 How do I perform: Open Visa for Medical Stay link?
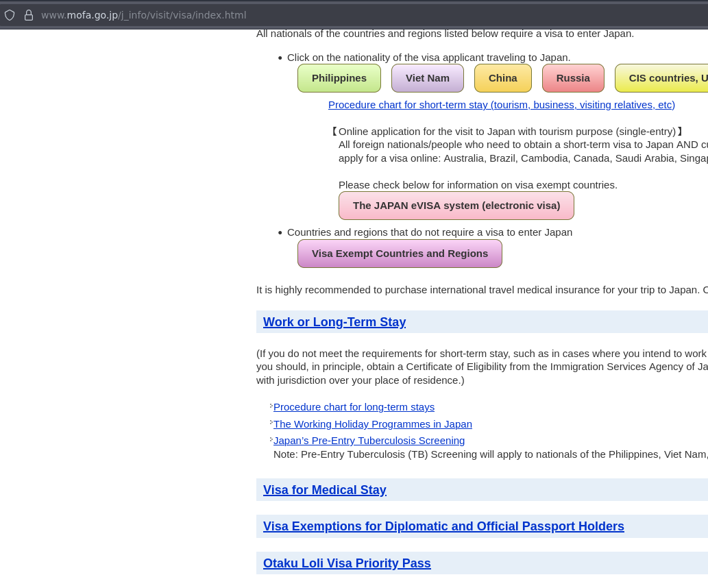pyautogui.click(x=325, y=490)
